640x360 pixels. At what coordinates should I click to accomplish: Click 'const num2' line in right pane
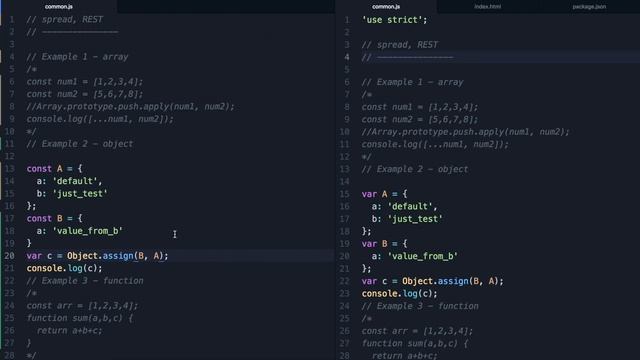tap(420, 120)
